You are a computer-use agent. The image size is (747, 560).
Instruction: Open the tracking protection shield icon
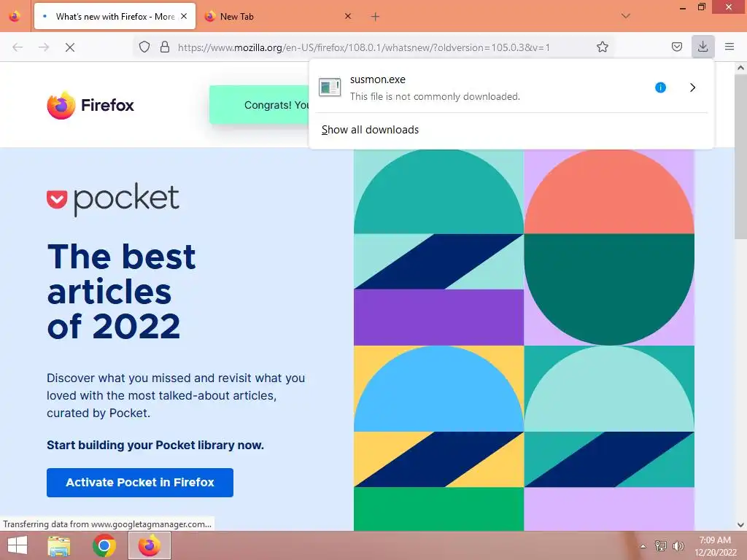[x=144, y=47]
